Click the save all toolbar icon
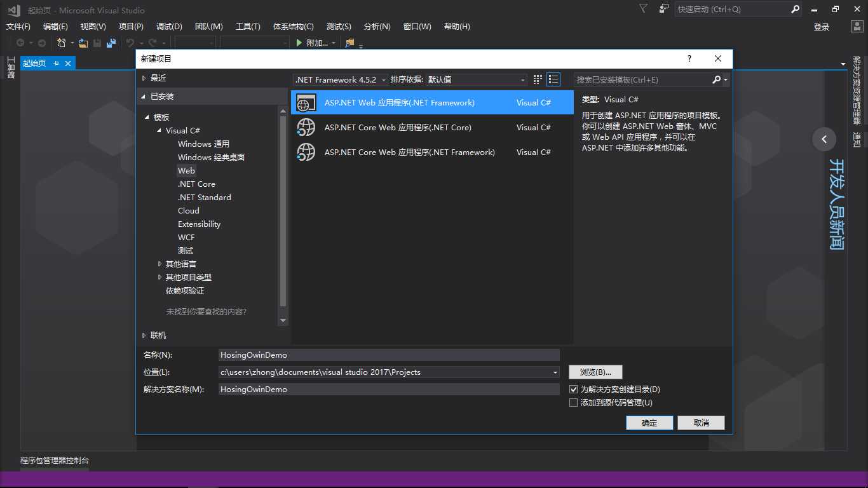This screenshot has height=488, width=868. point(111,43)
